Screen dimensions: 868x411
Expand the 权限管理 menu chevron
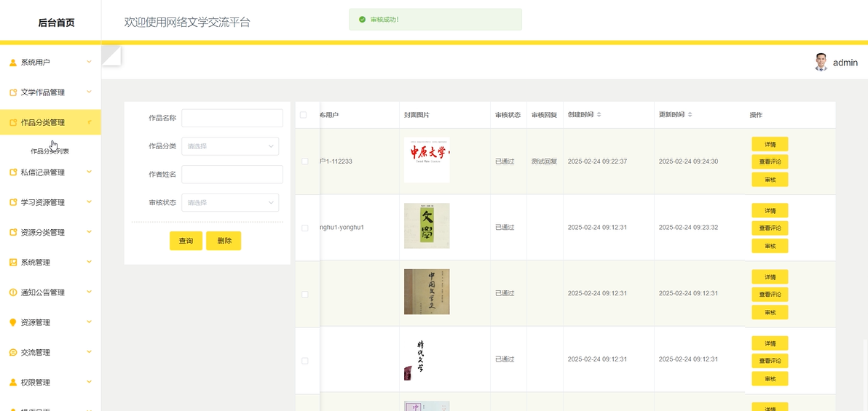[89, 382]
